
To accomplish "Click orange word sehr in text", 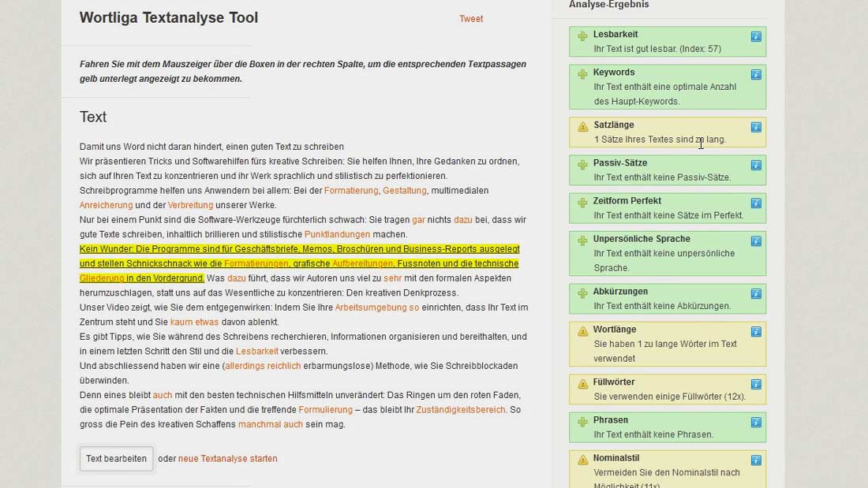I will 392,278.
